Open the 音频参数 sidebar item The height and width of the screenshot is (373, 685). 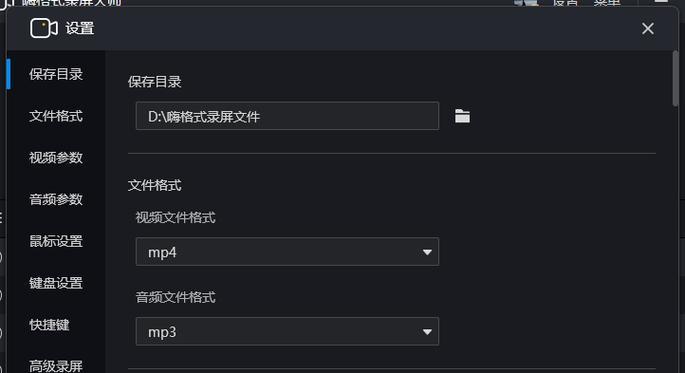(56, 200)
